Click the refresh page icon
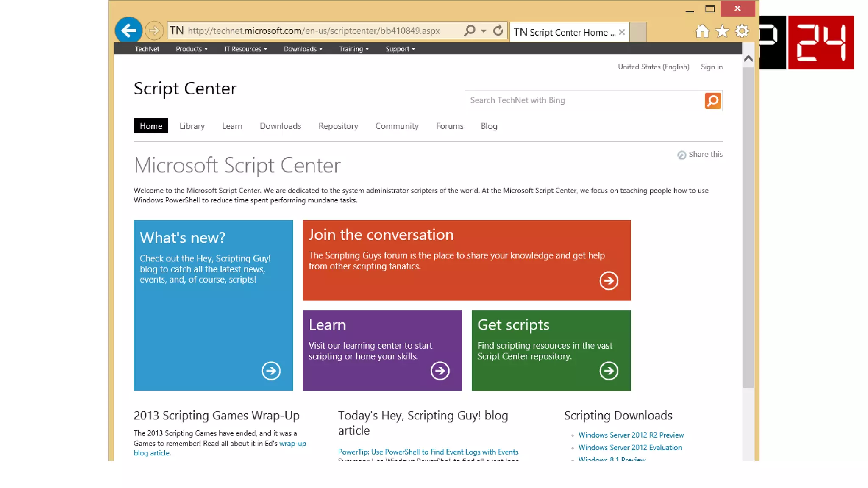Screen dimensions: 868x488 (498, 30)
